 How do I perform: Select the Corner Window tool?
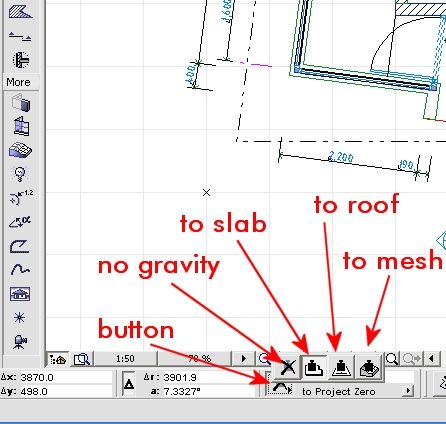click(21, 126)
